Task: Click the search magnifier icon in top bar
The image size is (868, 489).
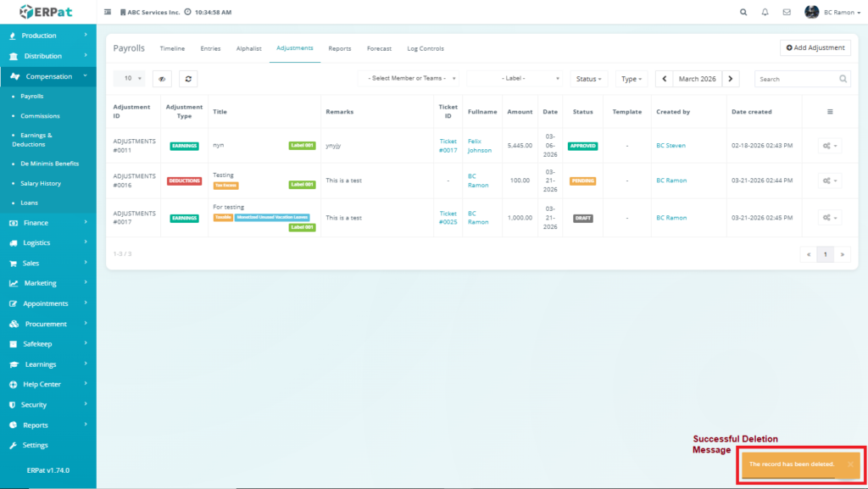Action: click(743, 13)
